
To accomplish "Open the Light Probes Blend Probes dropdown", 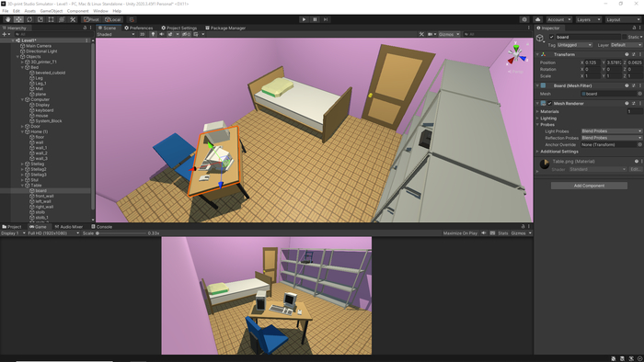I will coord(612,131).
